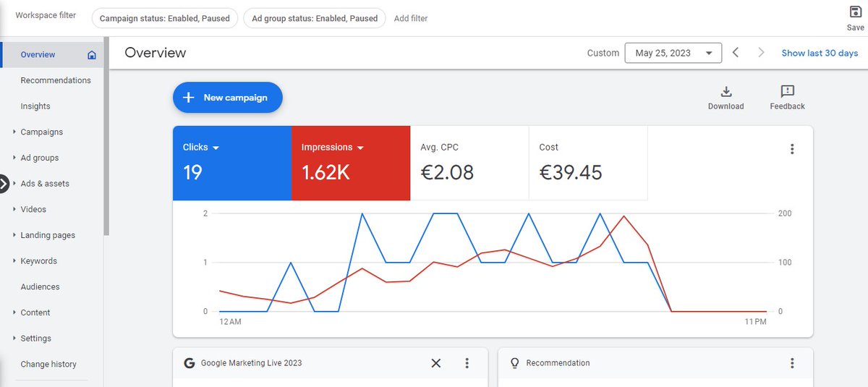The height and width of the screenshot is (387, 868).
Task: Open Recommendations in the side menu
Action: (x=56, y=80)
